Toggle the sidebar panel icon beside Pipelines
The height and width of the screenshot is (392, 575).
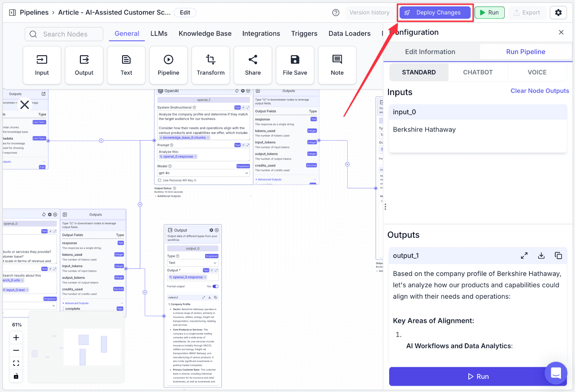pos(12,13)
